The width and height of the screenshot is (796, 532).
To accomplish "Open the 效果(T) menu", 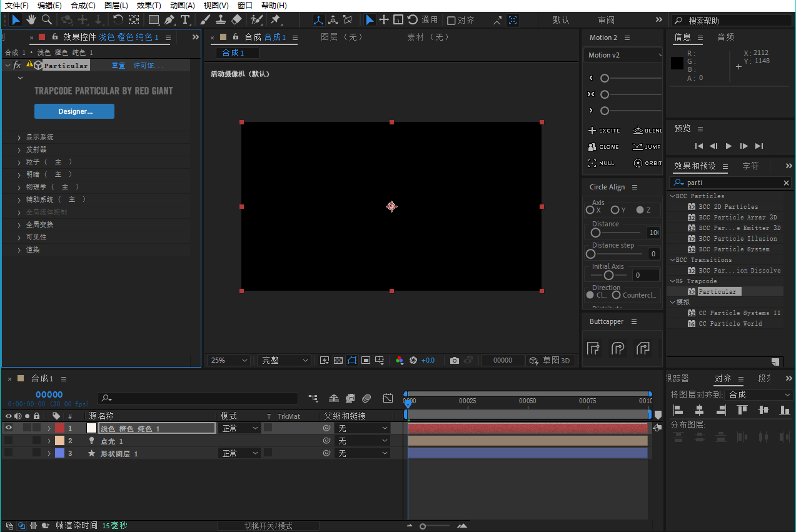I will [149, 6].
